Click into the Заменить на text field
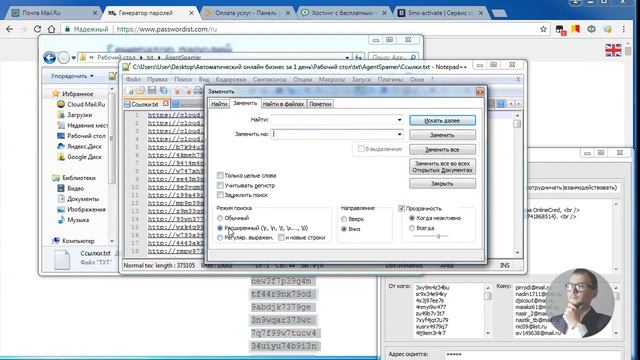 coord(333,134)
